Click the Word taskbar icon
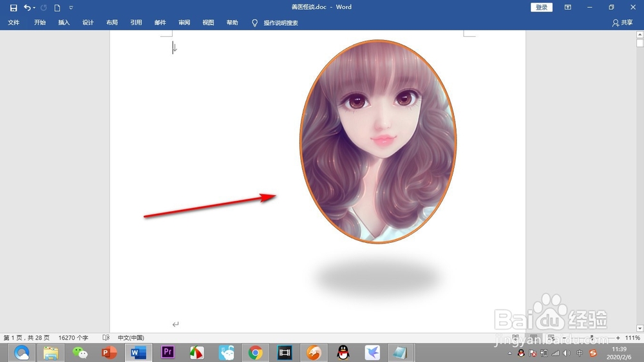 [138, 352]
